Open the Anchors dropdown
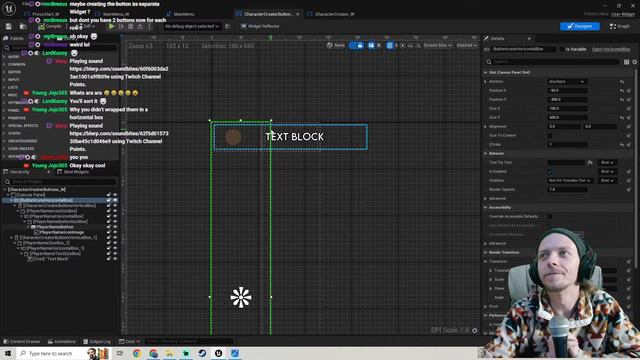This screenshot has height=360, width=640. [567, 82]
